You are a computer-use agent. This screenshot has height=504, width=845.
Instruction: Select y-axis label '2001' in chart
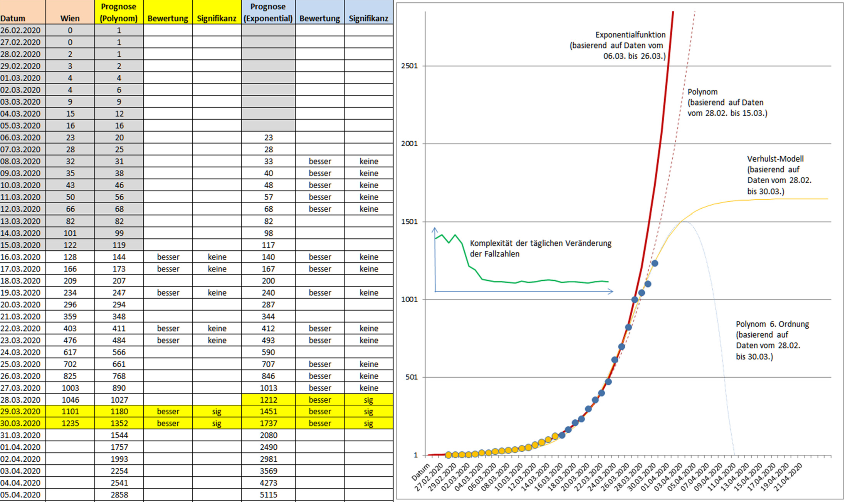(x=409, y=144)
